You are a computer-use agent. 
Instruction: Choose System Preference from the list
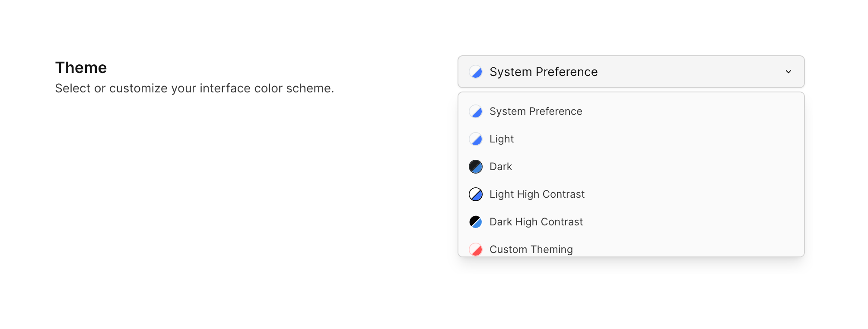536,111
